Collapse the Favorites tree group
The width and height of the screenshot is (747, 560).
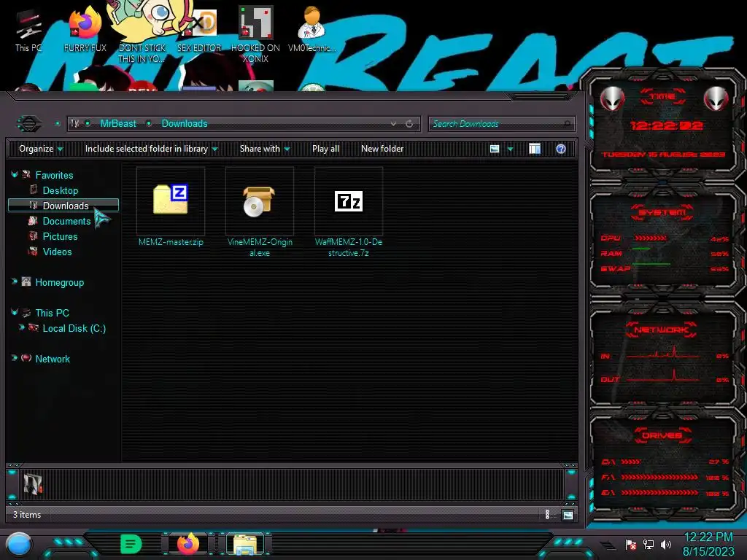click(15, 175)
